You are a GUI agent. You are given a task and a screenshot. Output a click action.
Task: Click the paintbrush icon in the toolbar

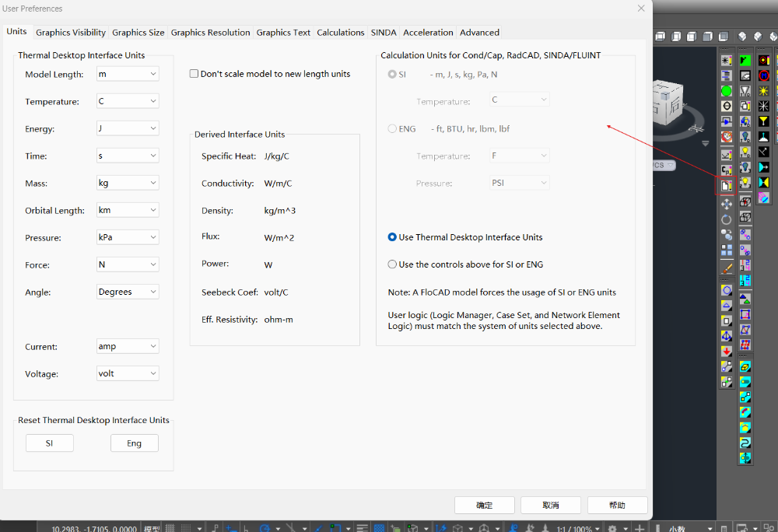click(726, 268)
